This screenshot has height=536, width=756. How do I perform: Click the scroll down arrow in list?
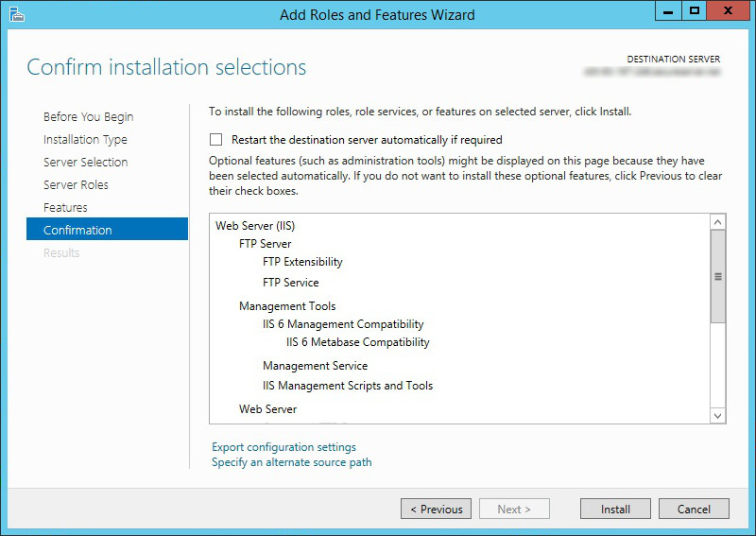(x=718, y=415)
